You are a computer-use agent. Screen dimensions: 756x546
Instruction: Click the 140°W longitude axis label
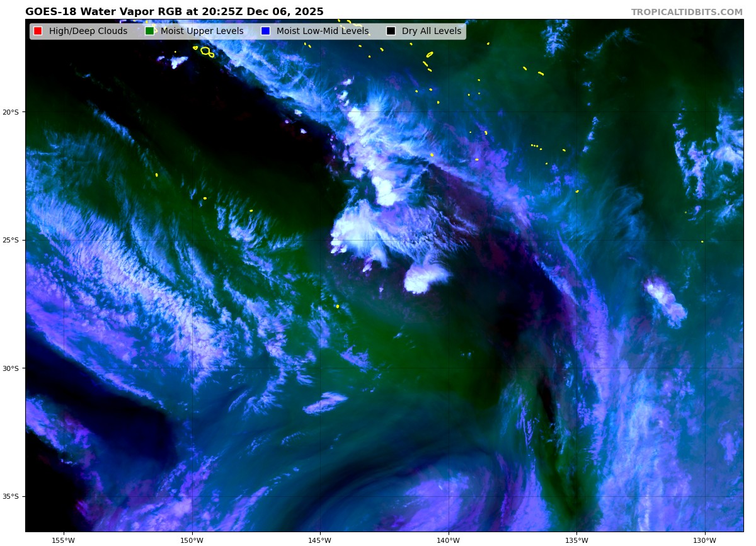point(448,540)
